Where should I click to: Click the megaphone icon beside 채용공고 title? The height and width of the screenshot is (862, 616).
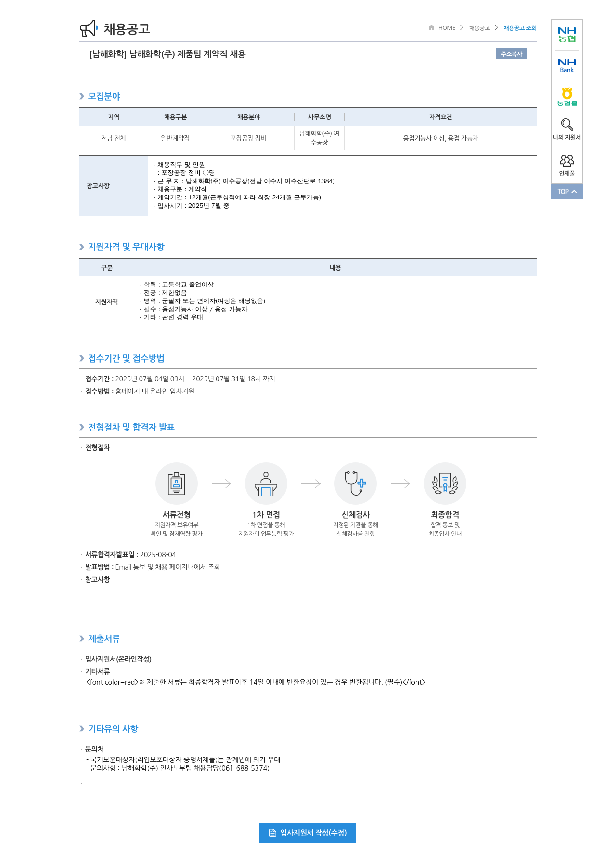(89, 28)
